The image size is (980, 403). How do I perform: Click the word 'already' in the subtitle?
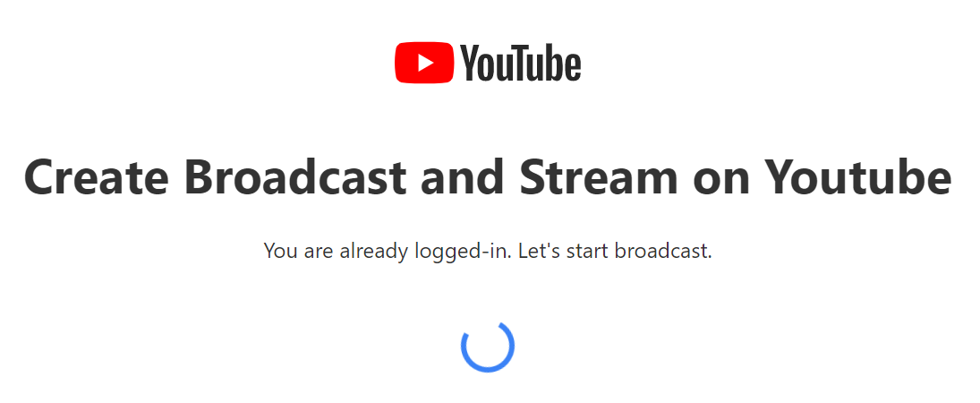374,253
